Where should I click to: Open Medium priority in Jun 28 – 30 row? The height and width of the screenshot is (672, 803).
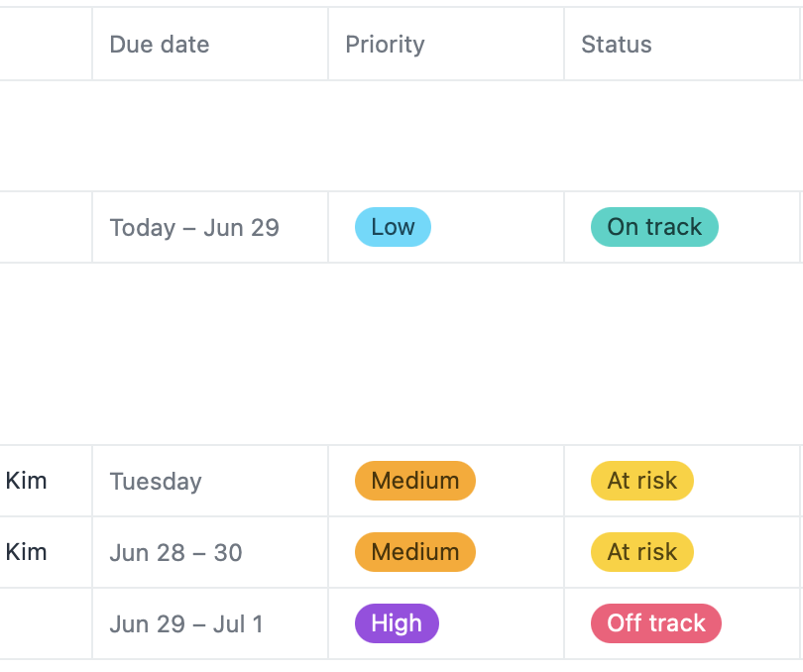coord(414,552)
